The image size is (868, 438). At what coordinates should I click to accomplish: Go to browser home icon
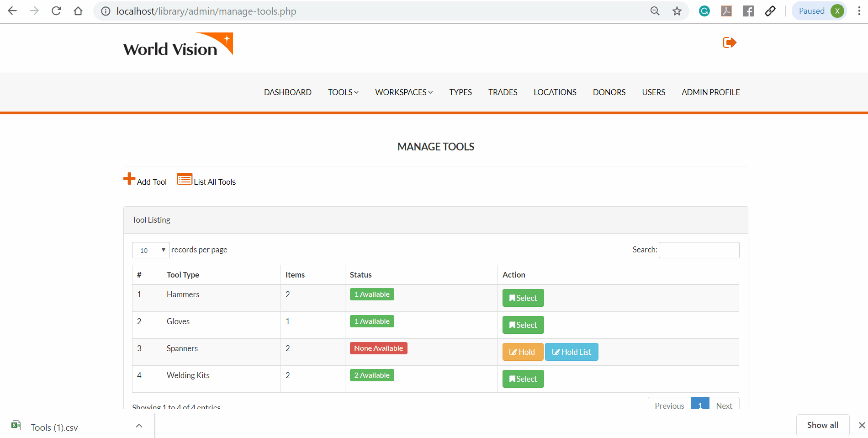pyautogui.click(x=78, y=11)
